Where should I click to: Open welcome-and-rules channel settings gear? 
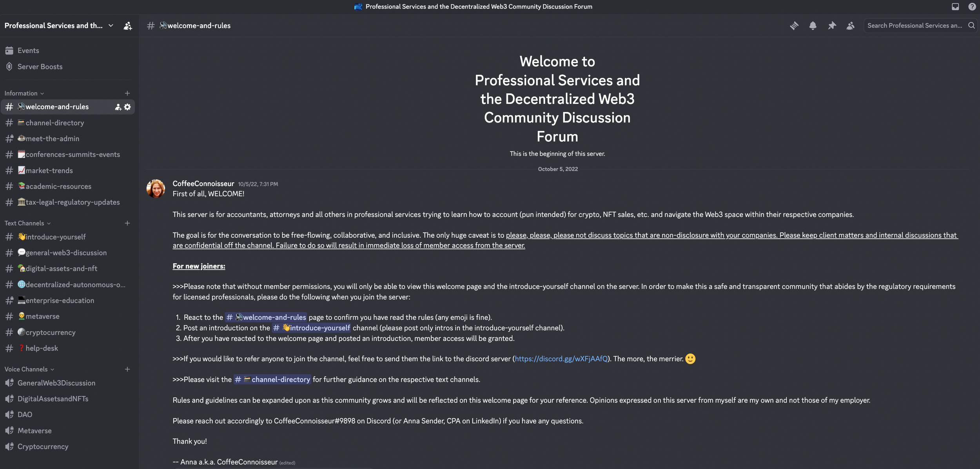click(x=127, y=107)
